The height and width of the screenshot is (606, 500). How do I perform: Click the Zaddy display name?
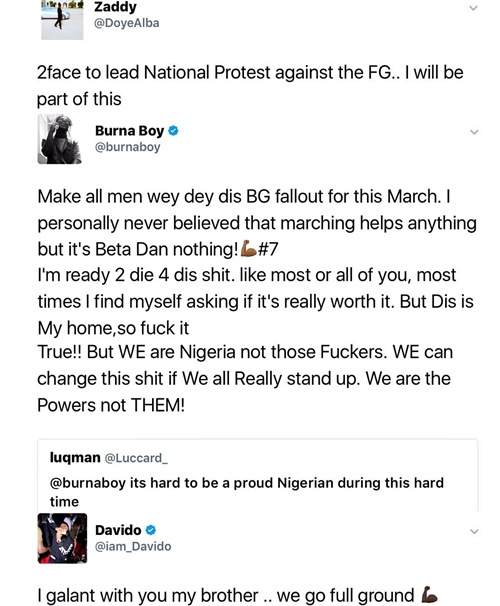116,7
